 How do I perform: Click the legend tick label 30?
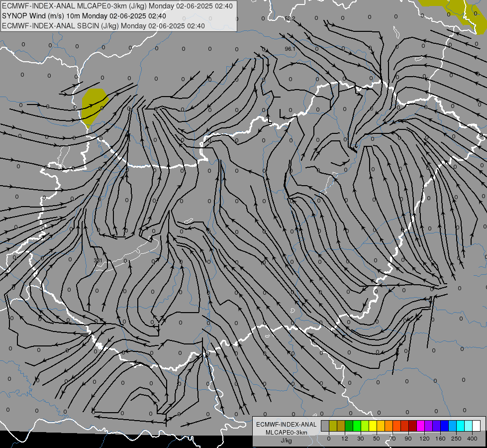pos(361,439)
